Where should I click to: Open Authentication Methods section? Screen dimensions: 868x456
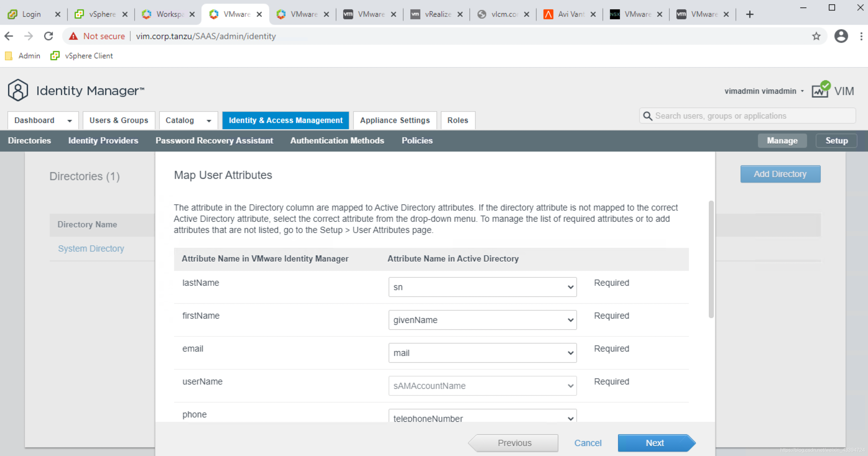click(x=337, y=140)
